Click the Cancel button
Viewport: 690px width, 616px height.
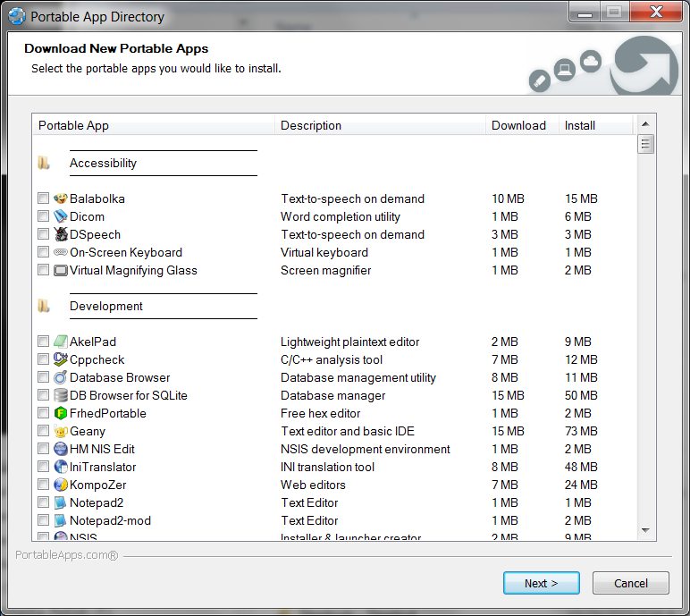point(631,583)
